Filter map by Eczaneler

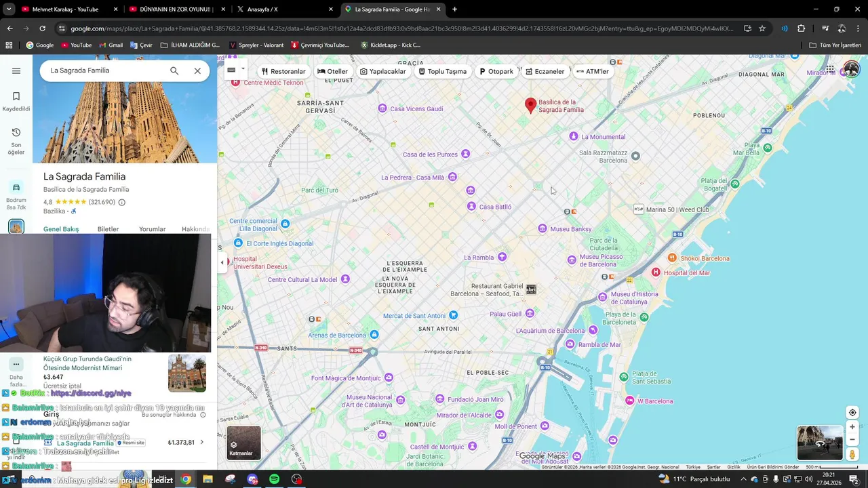coord(545,71)
